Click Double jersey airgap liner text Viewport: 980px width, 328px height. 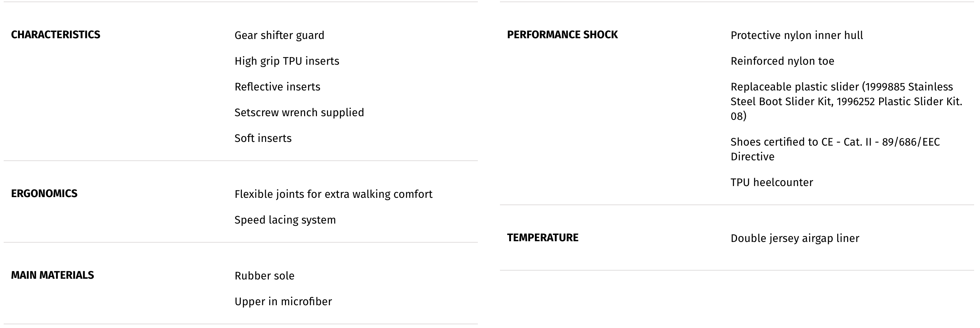(x=795, y=238)
